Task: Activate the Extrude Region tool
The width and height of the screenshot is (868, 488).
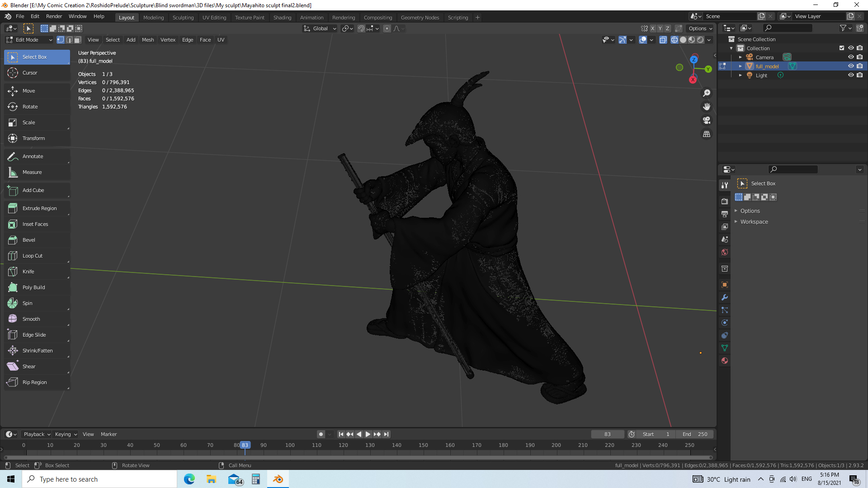Action: 37,208
